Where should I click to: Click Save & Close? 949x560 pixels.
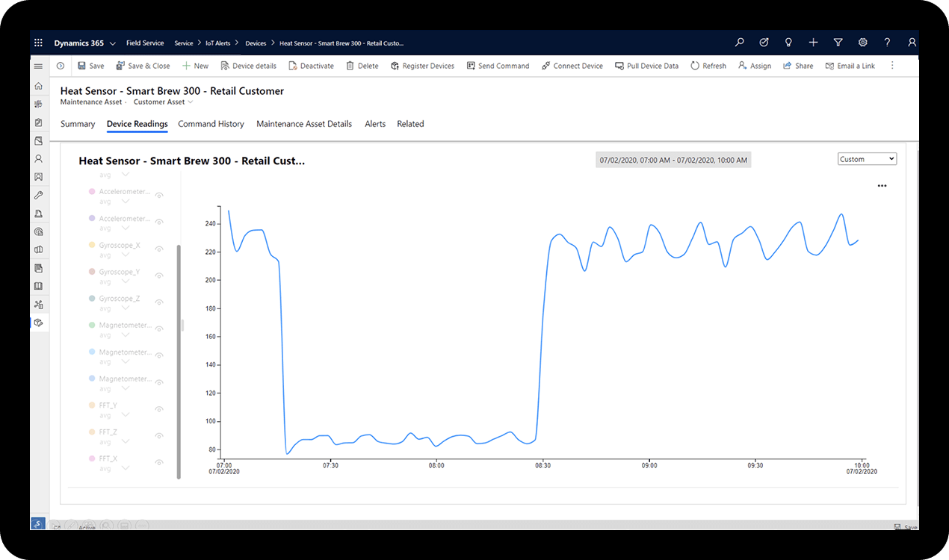(x=143, y=66)
